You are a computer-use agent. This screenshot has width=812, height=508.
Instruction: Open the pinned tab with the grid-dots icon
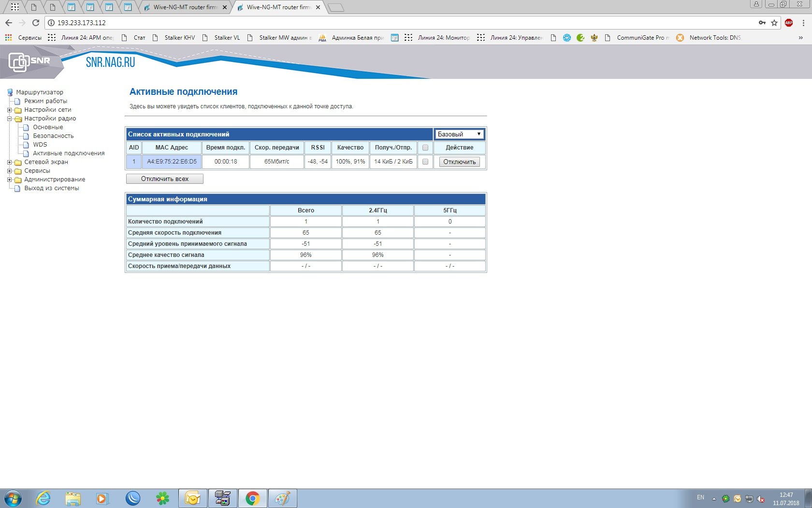[x=15, y=7]
